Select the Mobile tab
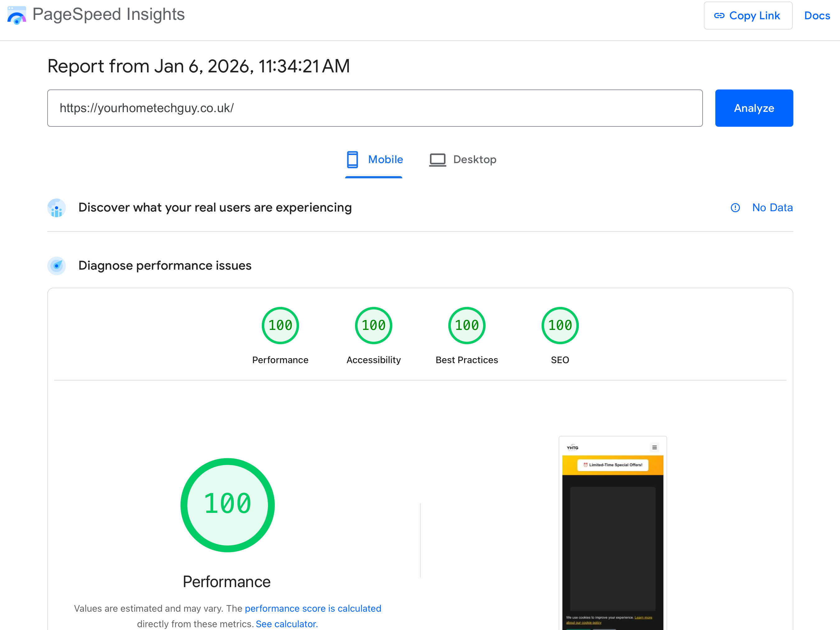The width and height of the screenshot is (840, 630). point(385,159)
